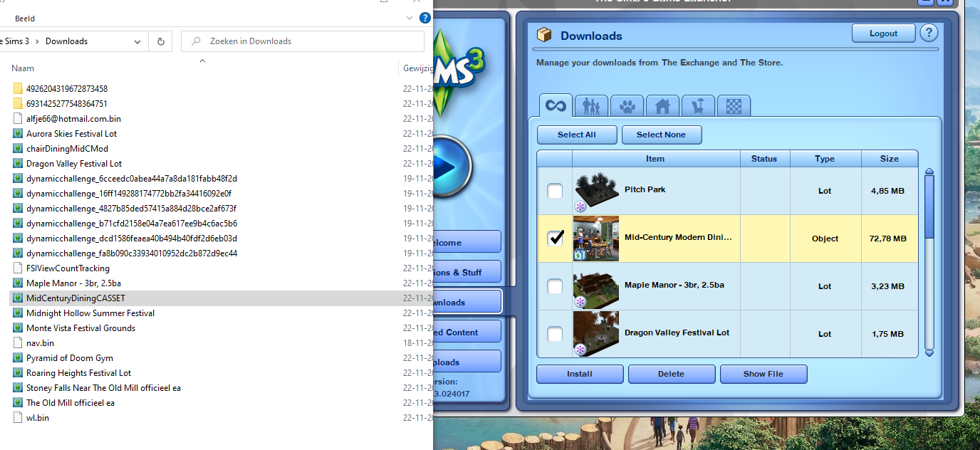
Task: Open the Objects chair tab
Action: coord(698,106)
